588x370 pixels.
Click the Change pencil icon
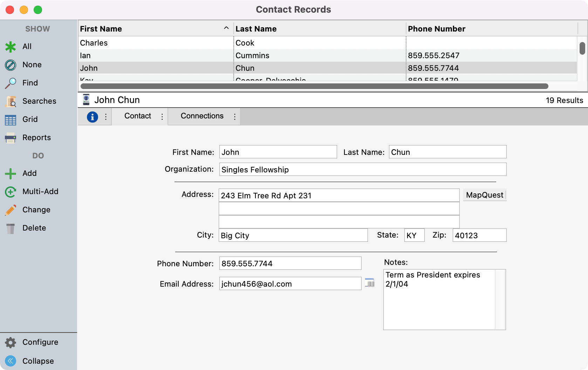point(11,210)
